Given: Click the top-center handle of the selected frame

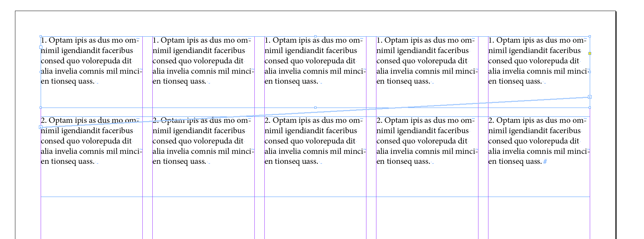Looking at the screenshot, I should (x=315, y=36).
